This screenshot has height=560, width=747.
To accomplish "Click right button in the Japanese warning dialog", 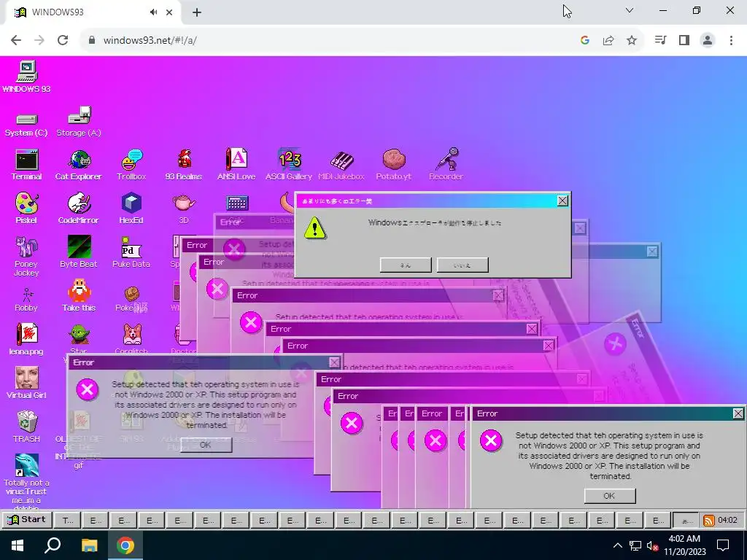I will click(462, 265).
